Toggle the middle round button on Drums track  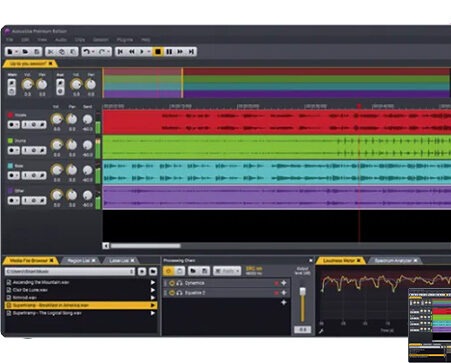[34, 150]
